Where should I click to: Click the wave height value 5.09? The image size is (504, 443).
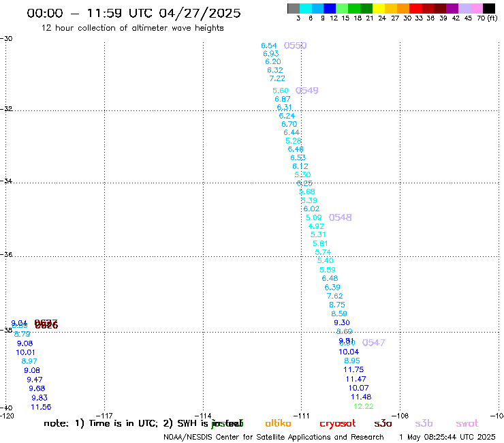313,217
